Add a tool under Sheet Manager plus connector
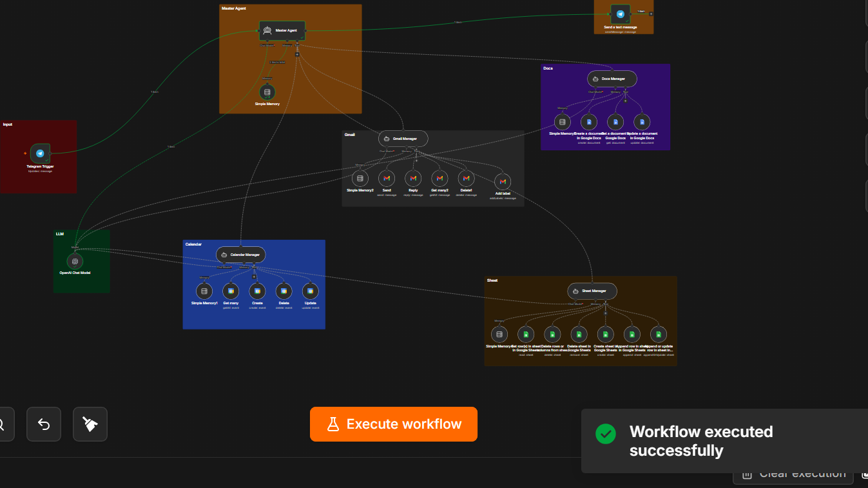This screenshot has height=488, width=868. point(605,313)
